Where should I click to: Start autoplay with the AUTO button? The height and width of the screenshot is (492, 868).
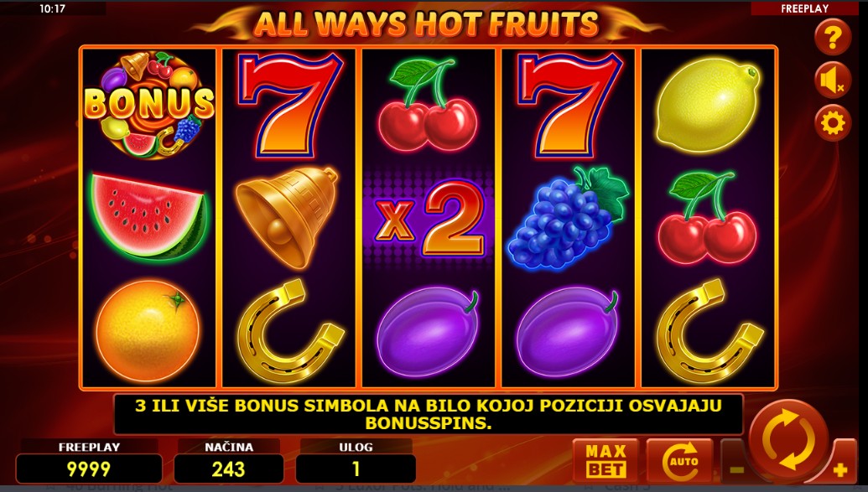tap(680, 460)
